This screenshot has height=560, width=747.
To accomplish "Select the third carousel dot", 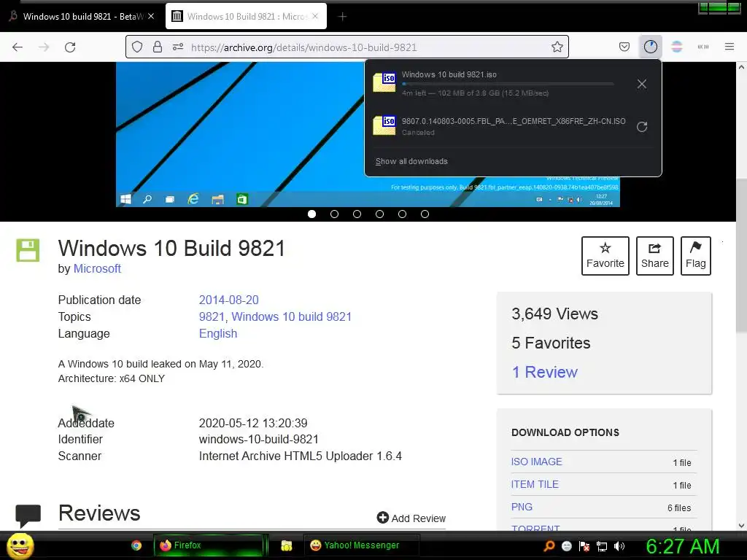I will tap(357, 214).
